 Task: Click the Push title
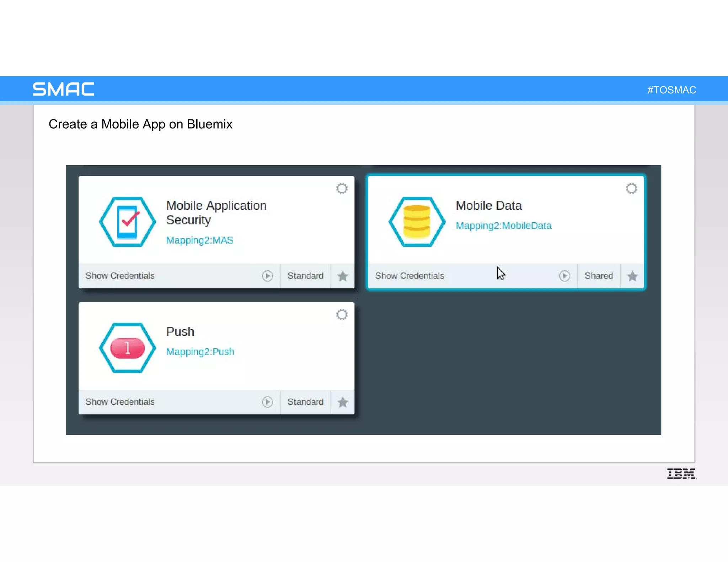pos(180,332)
